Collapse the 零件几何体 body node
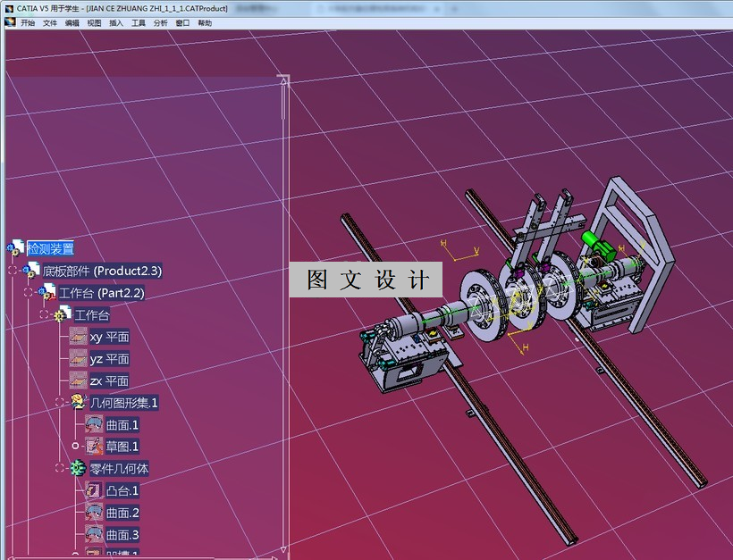This screenshot has width=733, height=560. [x=59, y=467]
